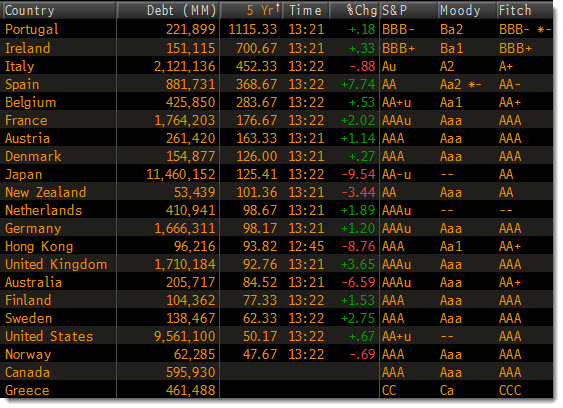563x408 pixels.
Task: Select the Norway country name
Action: click(x=28, y=354)
